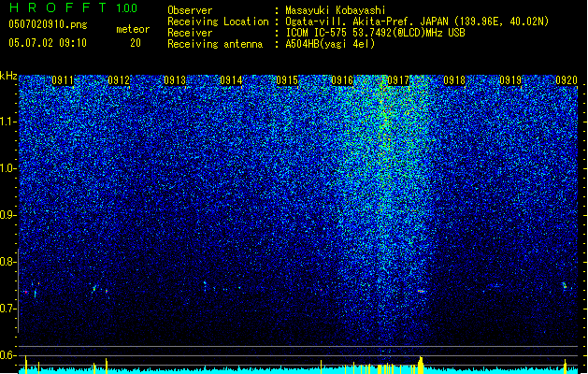
Task: Select the filename 0507020910.png
Action: pos(48,24)
